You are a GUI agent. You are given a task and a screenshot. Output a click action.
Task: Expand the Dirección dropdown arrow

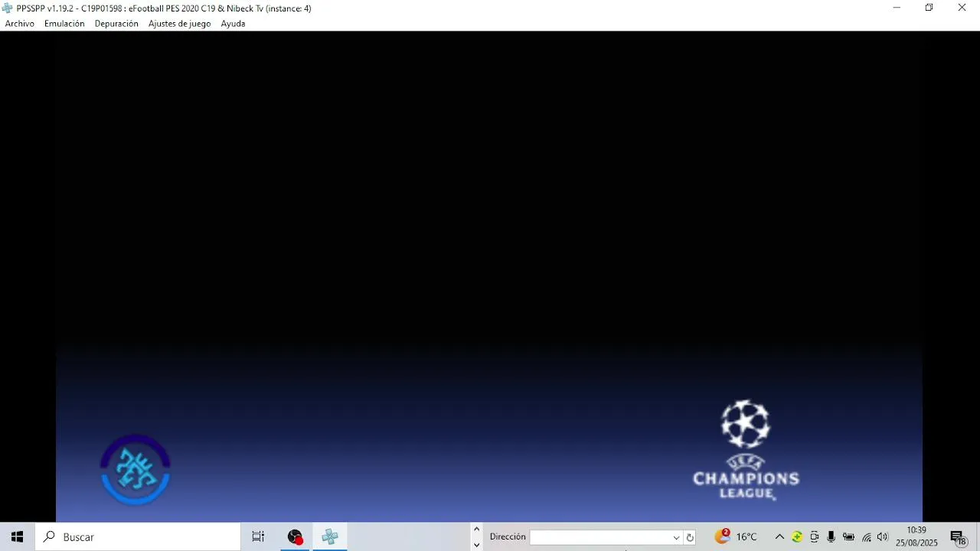[676, 537]
